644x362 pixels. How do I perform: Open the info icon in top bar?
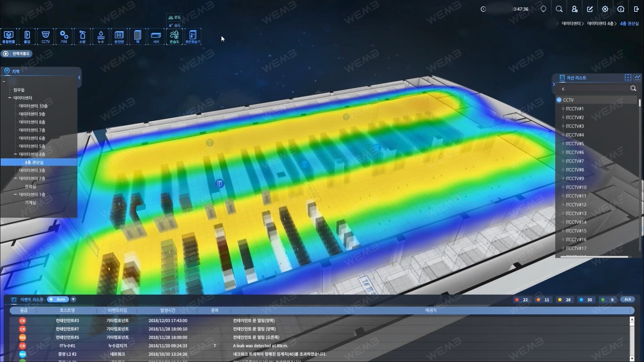click(621, 9)
